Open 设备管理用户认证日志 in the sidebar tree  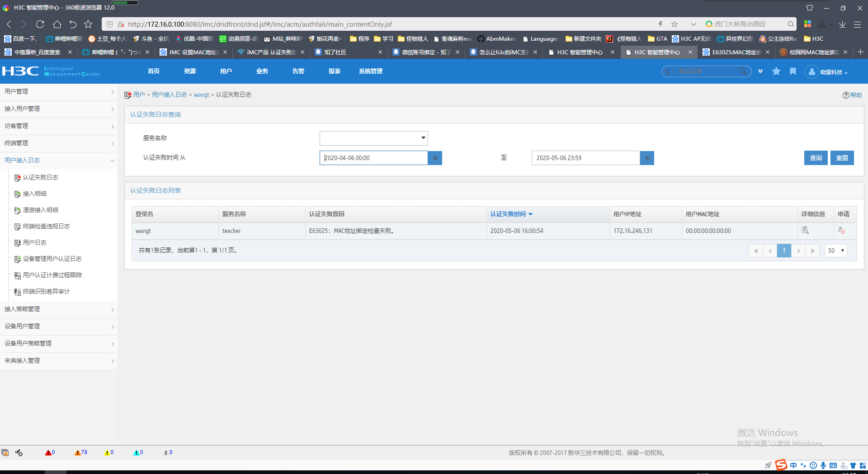[52, 259]
